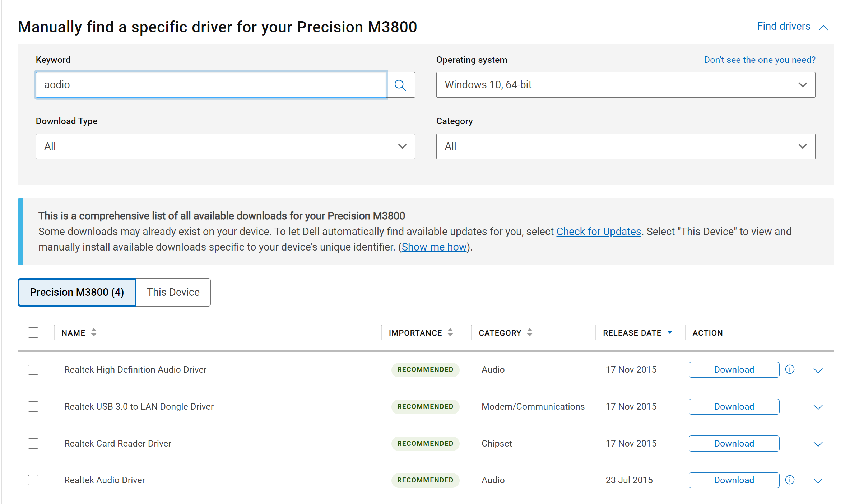Expand details for Realtek Audio Driver

point(818,481)
